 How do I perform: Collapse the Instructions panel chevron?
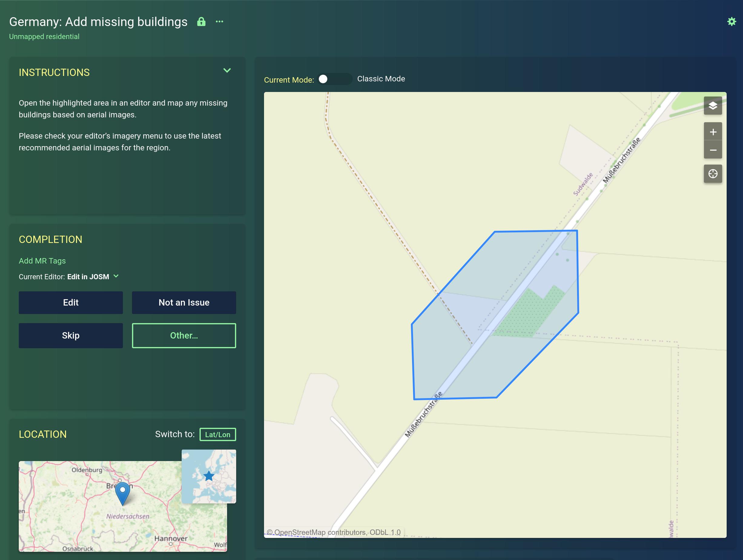(227, 70)
